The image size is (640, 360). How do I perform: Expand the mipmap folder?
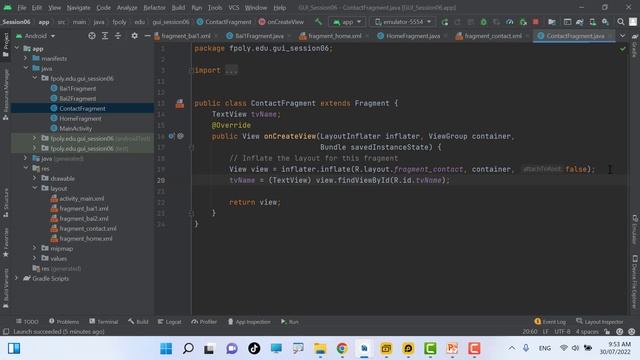(x=35, y=248)
